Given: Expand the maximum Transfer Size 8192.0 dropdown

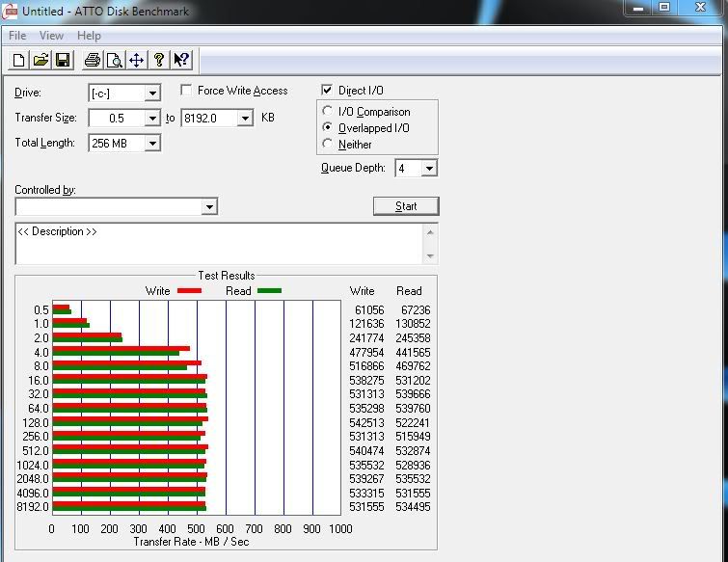Looking at the screenshot, I should [245, 119].
